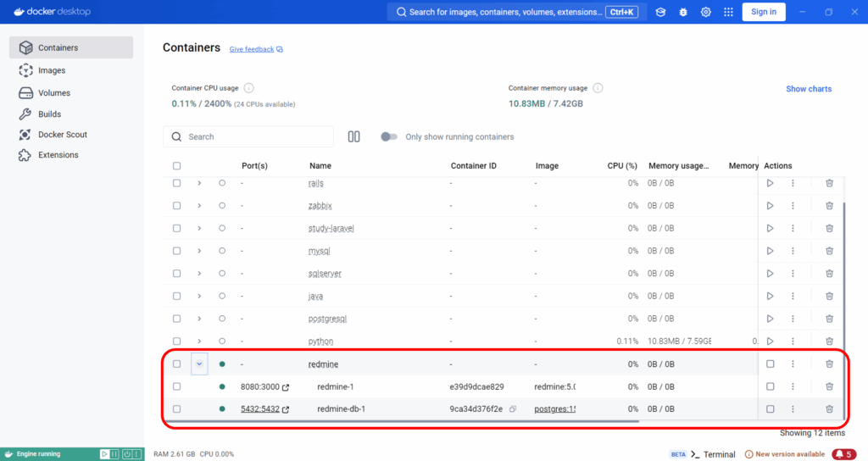
Task: Open Docker settings gear icon
Action: tap(705, 12)
